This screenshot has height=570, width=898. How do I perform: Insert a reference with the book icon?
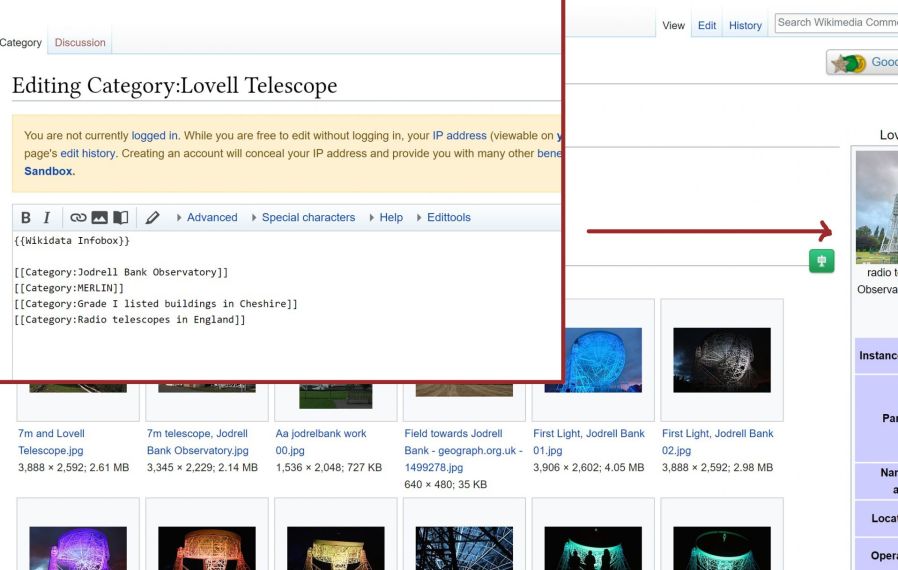pos(120,218)
